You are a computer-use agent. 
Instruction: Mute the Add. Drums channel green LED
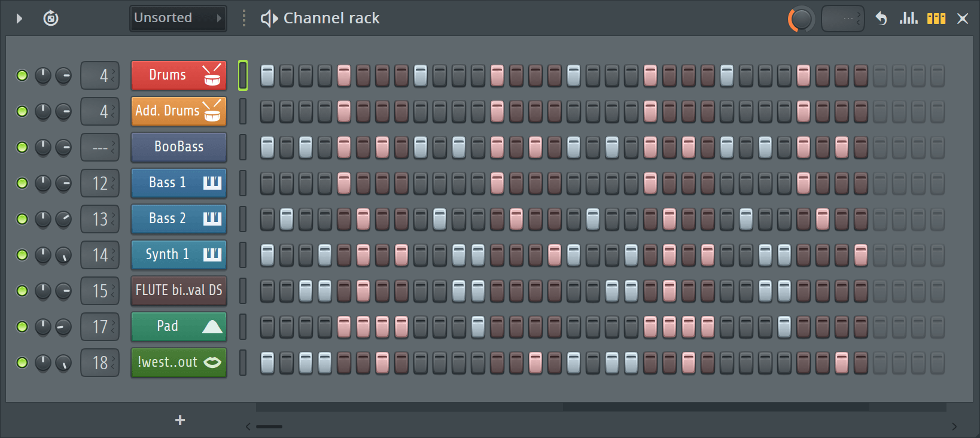(22, 111)
